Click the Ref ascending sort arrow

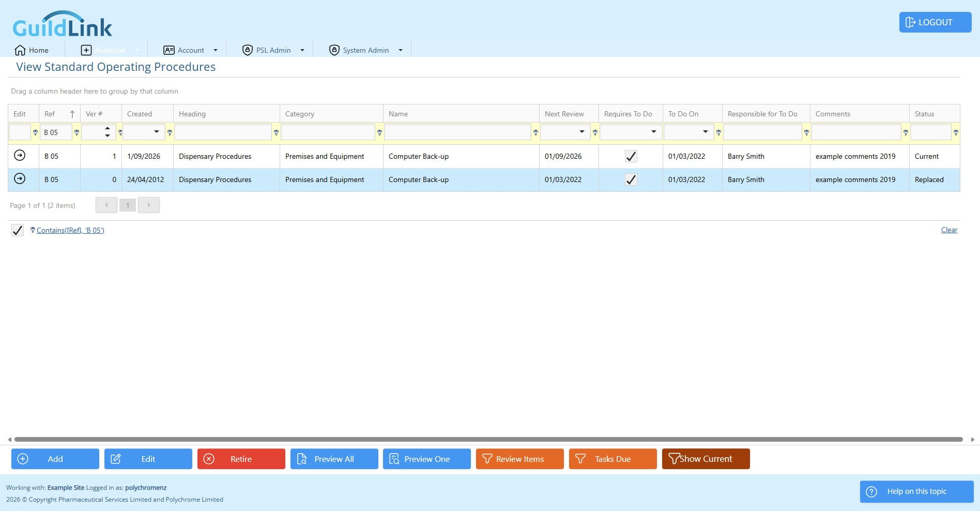72,114
